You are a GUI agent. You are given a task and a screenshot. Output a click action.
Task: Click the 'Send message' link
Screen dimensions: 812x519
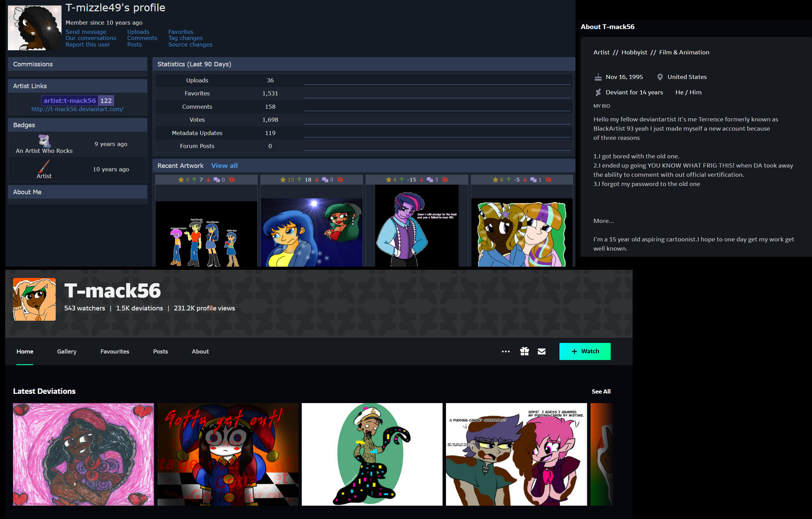(86, 32)
